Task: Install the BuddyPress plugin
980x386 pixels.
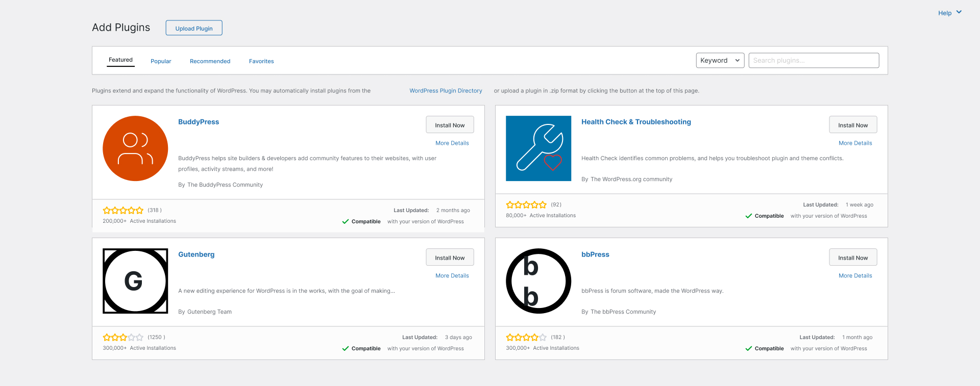Action: (450, 124)
